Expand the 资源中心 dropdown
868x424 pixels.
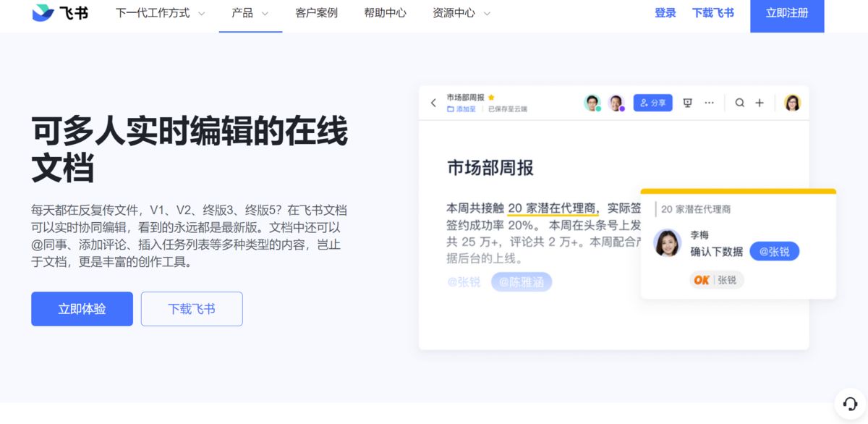click(x=461, y=13)
